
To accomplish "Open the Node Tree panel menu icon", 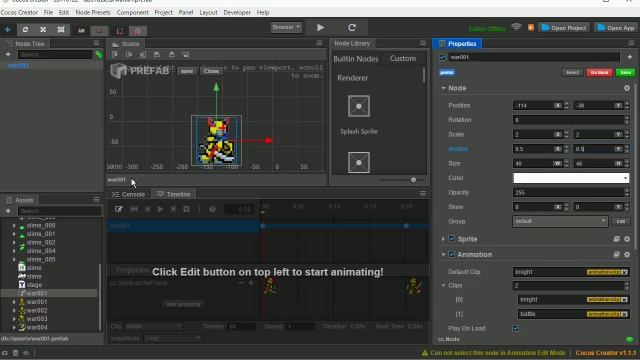I will point(96,43).
